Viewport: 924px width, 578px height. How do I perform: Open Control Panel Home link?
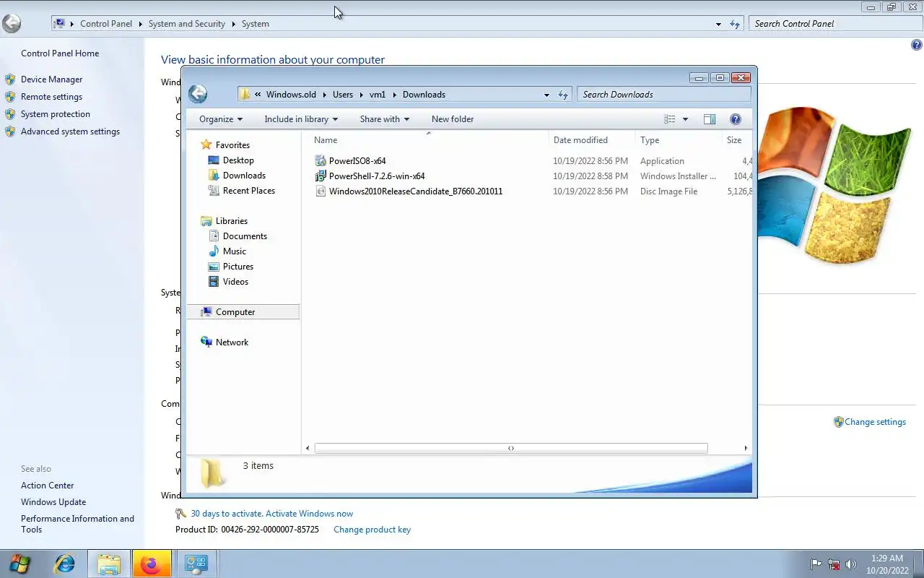(60, 53)
